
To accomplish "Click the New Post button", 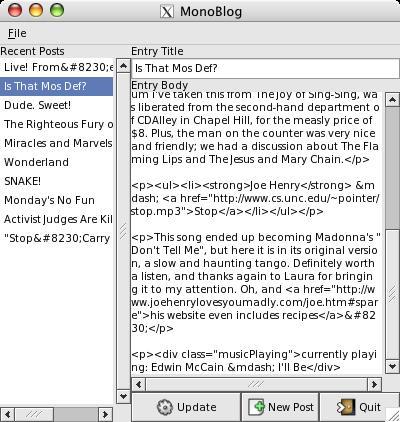I will click(280, 407).
